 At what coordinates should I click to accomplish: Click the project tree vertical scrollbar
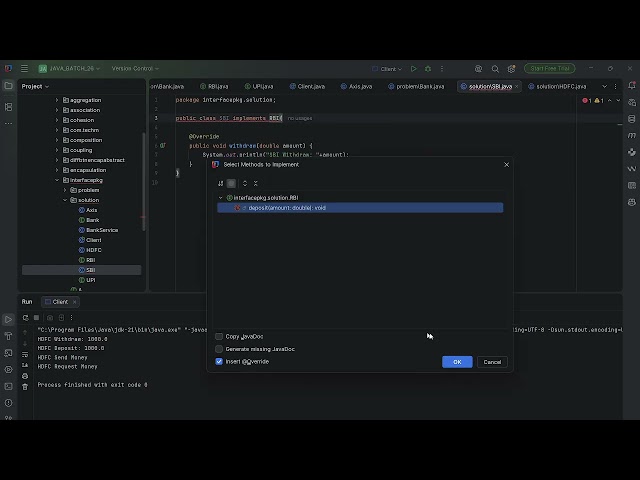(x=143, y=182)
